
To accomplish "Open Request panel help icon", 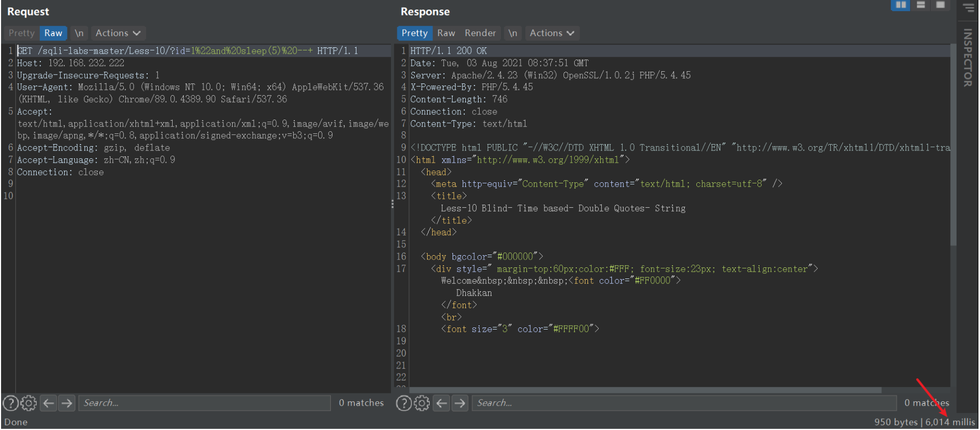I will point(11,403).
